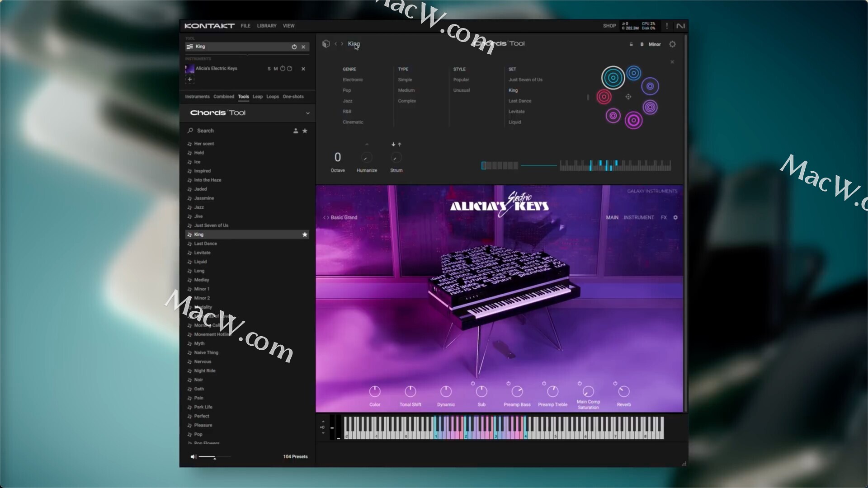Click the center crosshair in the chord wheel
This screenshot has height=488, width=868.
pyautogui.click(x=628, y=97)
